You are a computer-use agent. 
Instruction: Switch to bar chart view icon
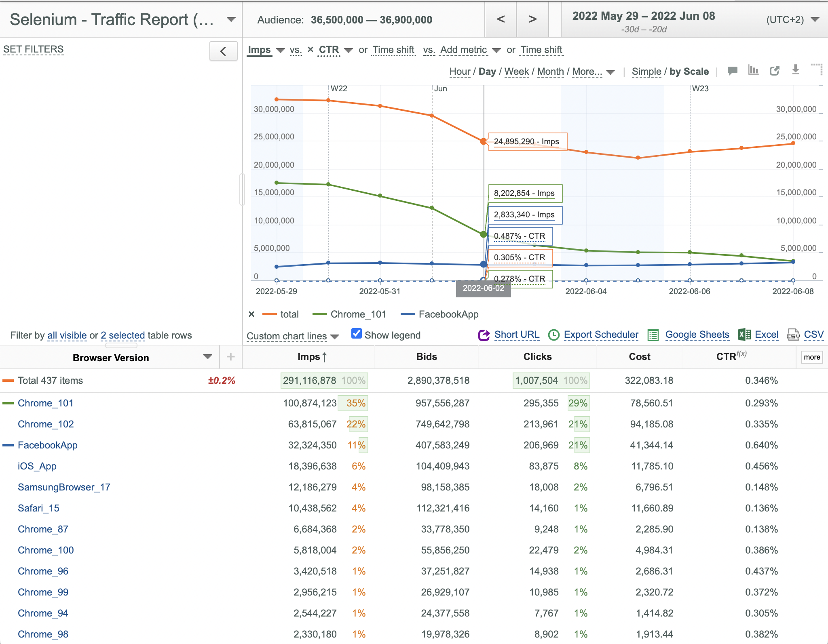point(753,70)
